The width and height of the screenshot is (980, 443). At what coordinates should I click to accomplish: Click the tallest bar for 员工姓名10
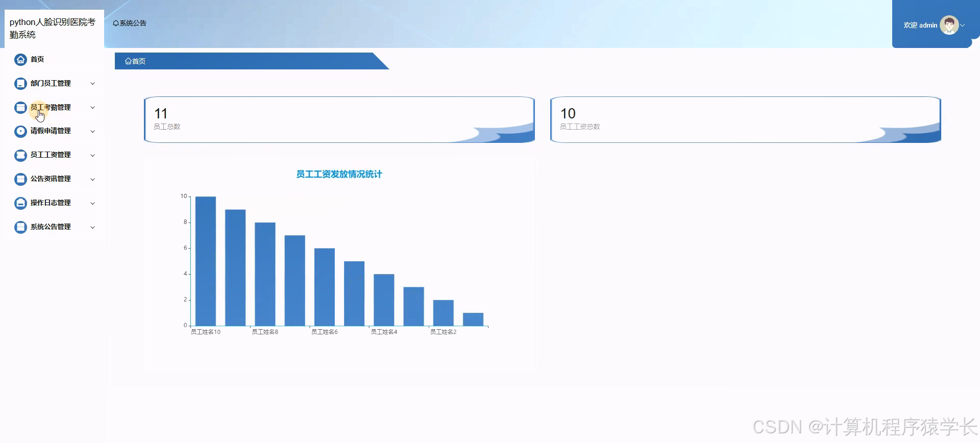(x=206, y=261)
